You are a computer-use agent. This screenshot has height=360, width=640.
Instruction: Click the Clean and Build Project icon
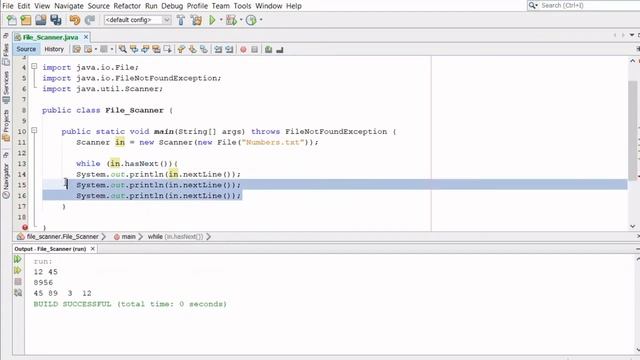196,20
